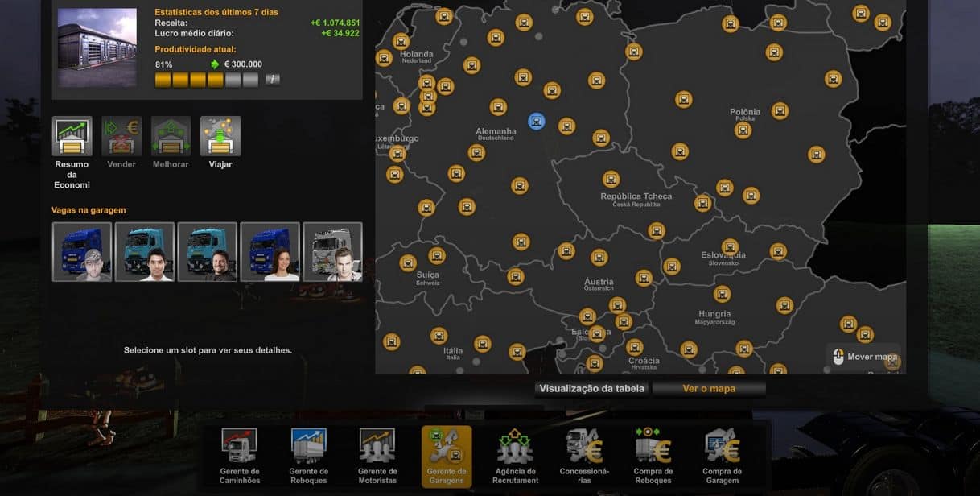Open Gerente de Reboques manager

[308, 447]
